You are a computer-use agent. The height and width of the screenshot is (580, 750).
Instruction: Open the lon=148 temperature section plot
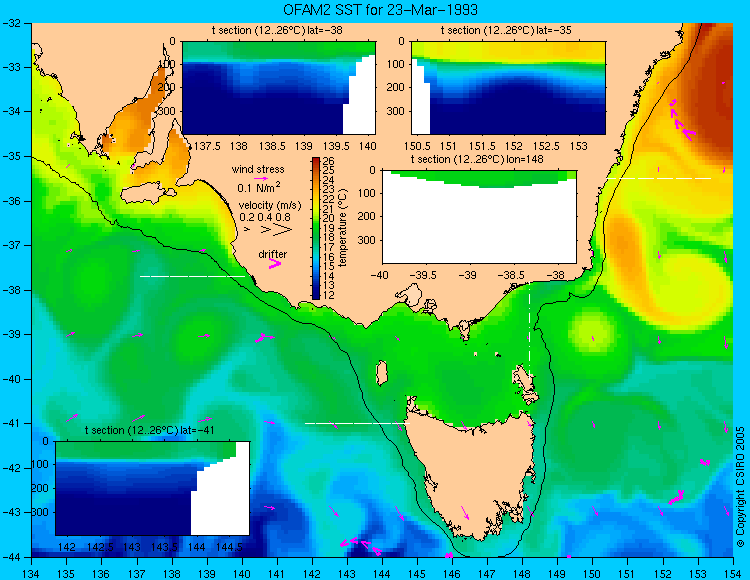coord(479,217)
